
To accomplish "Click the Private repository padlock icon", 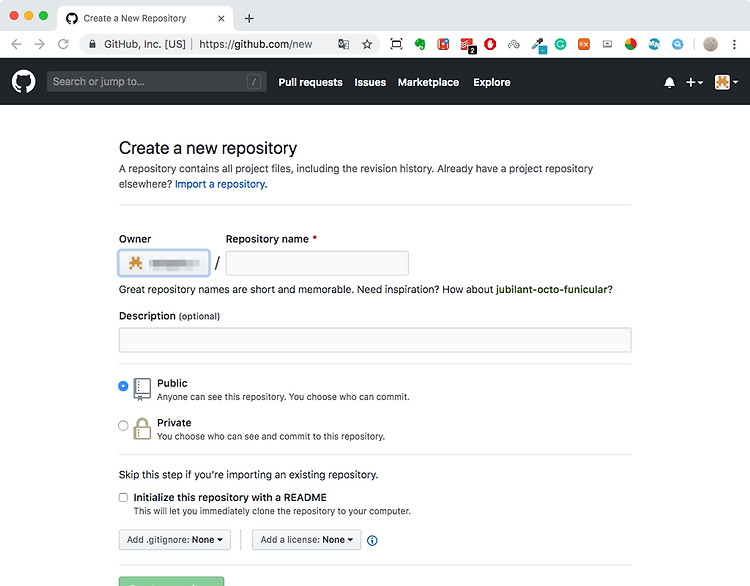I will click(x=142, y=428).
